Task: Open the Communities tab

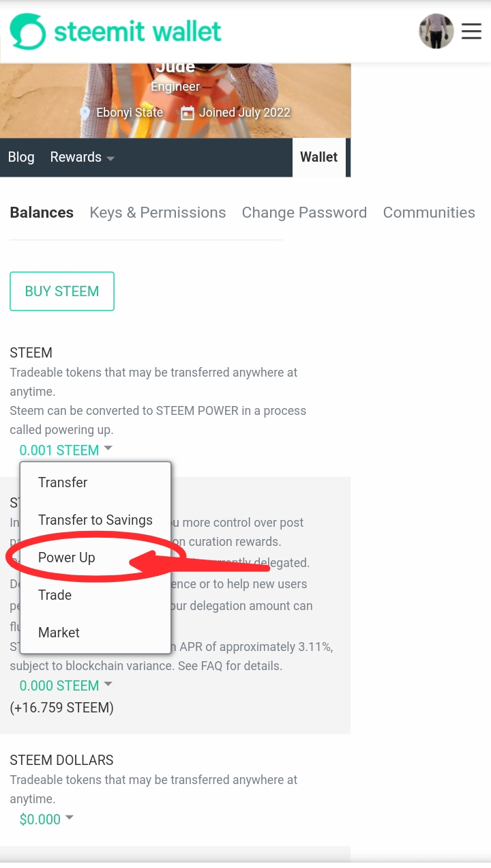Action: coord(429,213)
